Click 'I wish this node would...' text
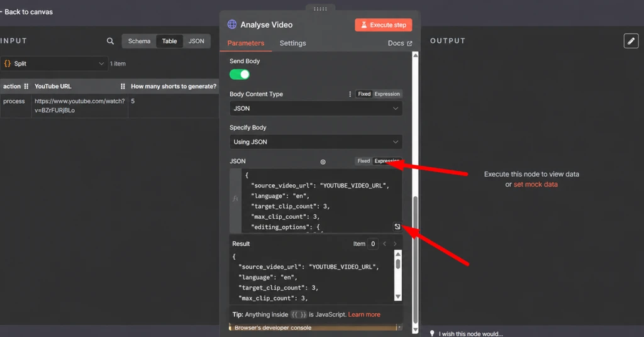 pos(470,334)
